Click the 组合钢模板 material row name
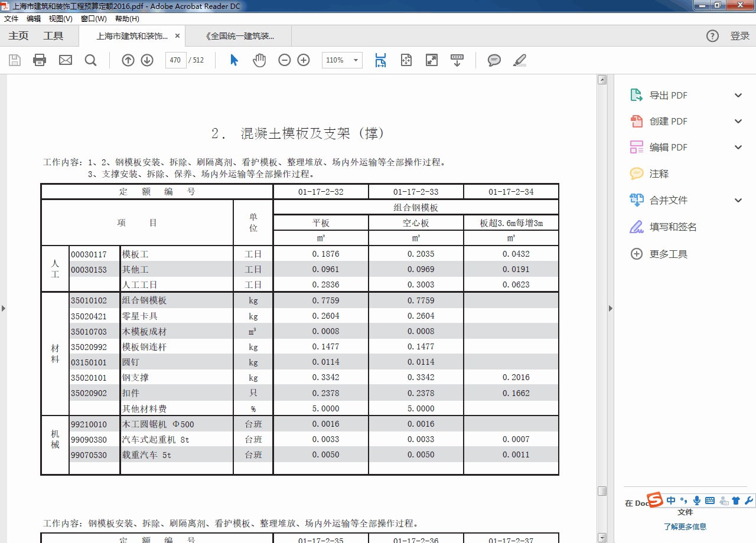This screenshot has height=543, width=756. click(x=145, y=300)
